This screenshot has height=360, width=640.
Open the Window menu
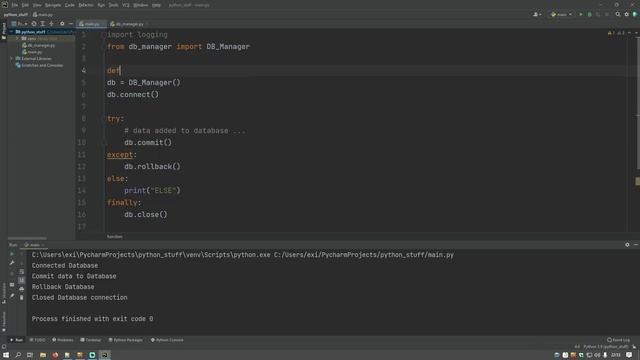coord(140,5)
